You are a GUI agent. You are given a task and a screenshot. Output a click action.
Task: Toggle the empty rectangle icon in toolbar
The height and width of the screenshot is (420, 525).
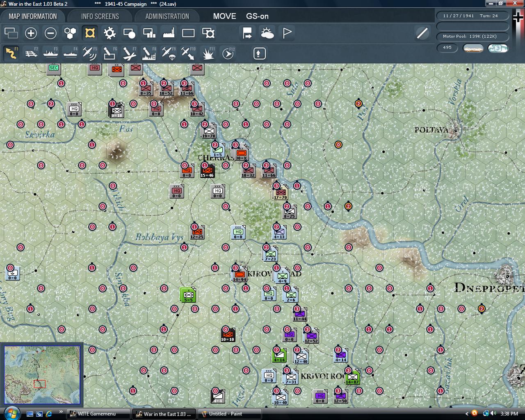point(188,33)
